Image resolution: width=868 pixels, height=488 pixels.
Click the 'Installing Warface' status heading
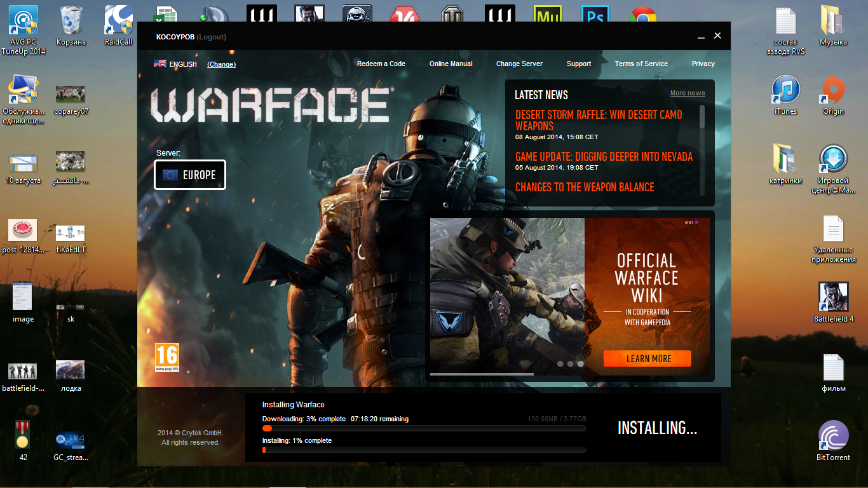coord(294,405)
